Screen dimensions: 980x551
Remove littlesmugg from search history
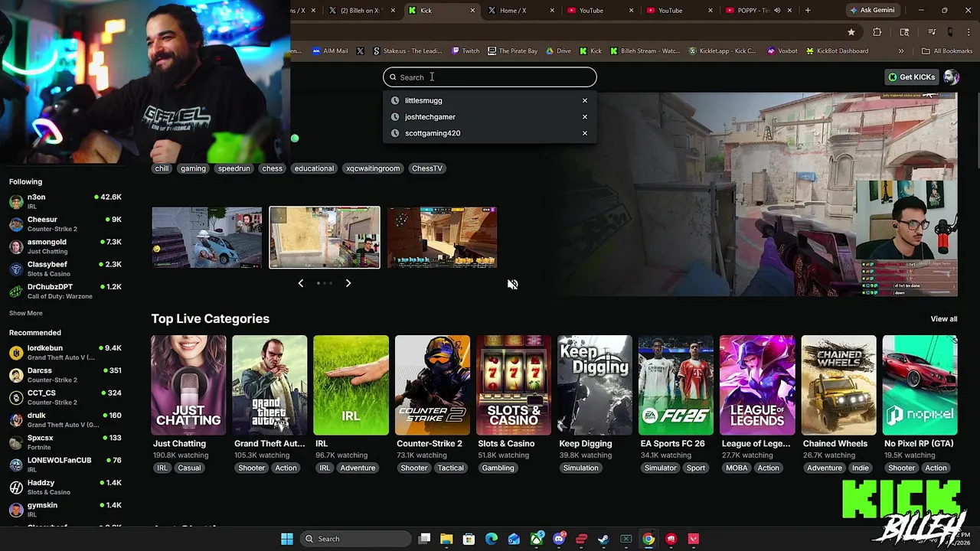(x=585, y=100)
